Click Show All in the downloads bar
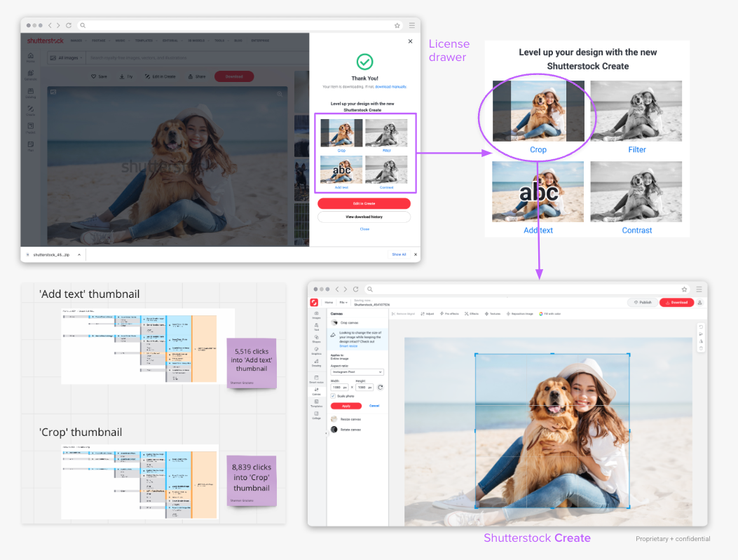 coord(399,254)
